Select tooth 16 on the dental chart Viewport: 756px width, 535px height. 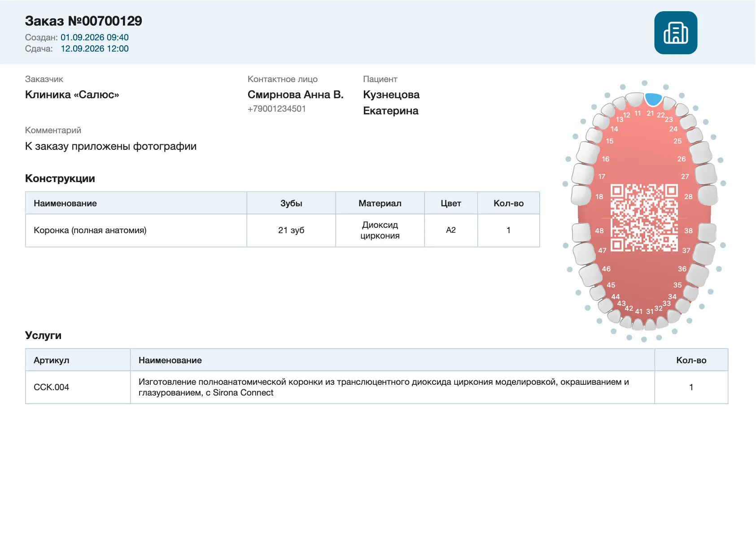click(x=588, y=152)
